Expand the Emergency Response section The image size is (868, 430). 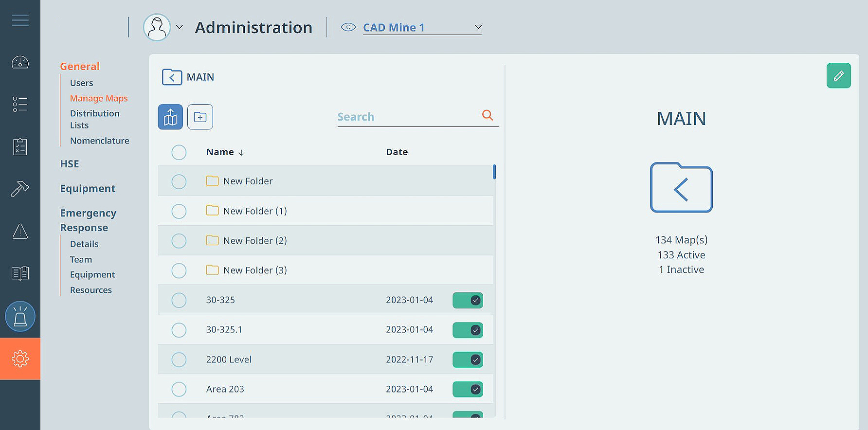pos(88,220)
